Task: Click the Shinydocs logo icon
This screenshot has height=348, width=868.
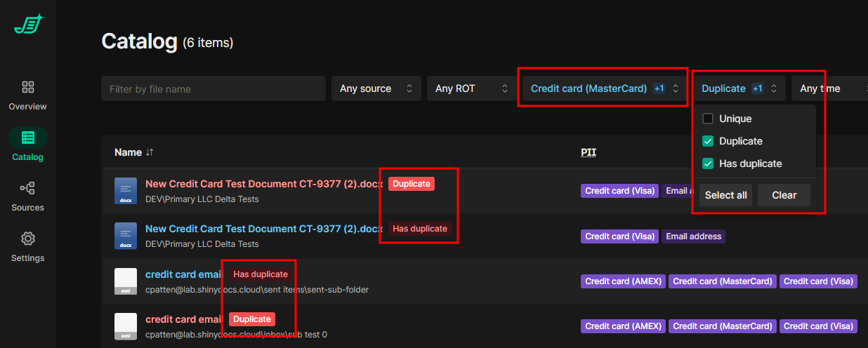Action: 28,25
